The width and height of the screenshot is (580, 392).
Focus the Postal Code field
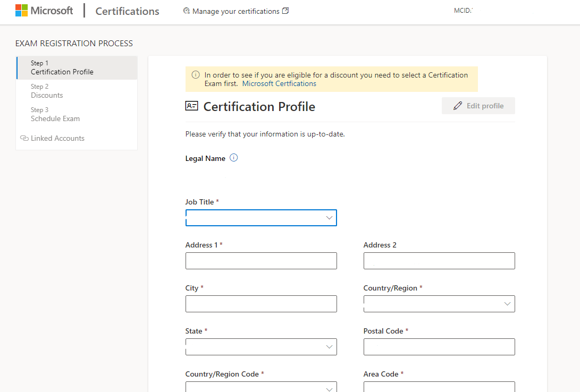click(439, 347)
